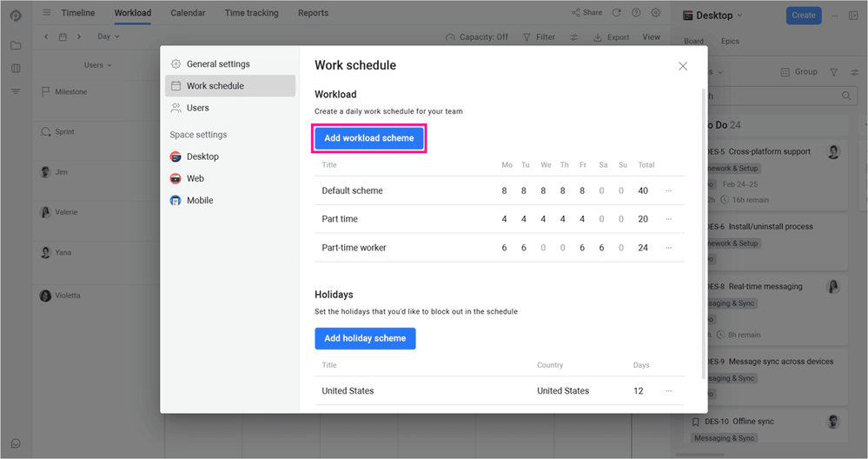Click the dialog vertical scrollbar
Viewport: 868px width, 459px height.
coord(704,233)
